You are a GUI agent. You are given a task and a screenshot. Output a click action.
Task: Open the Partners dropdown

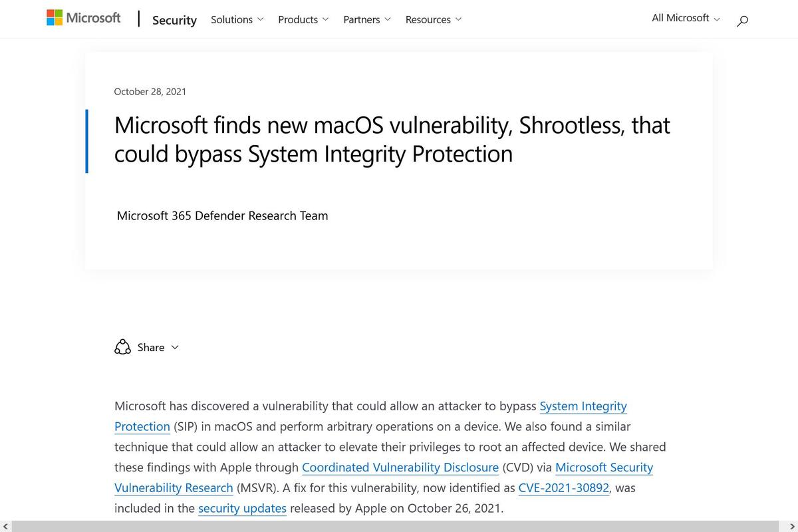[367, 19]
